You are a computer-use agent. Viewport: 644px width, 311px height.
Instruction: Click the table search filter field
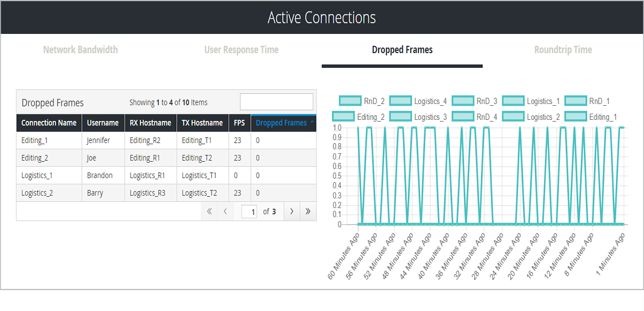[276, 102]
